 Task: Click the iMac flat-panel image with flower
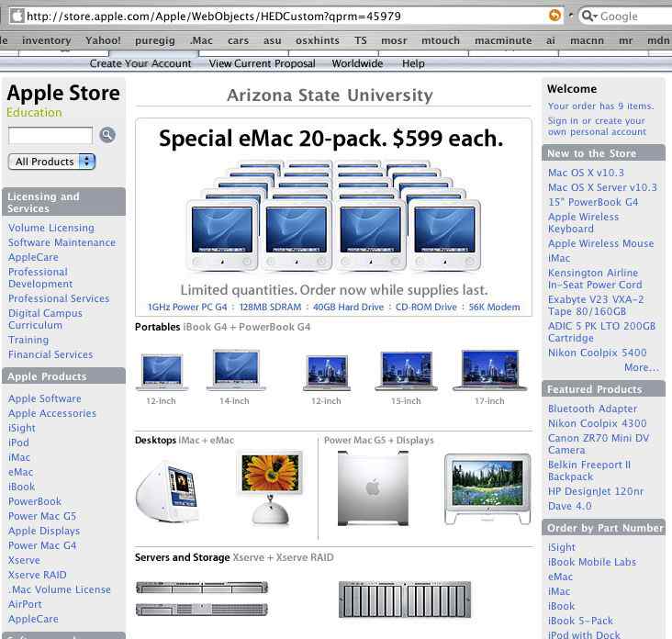(271, 488)
